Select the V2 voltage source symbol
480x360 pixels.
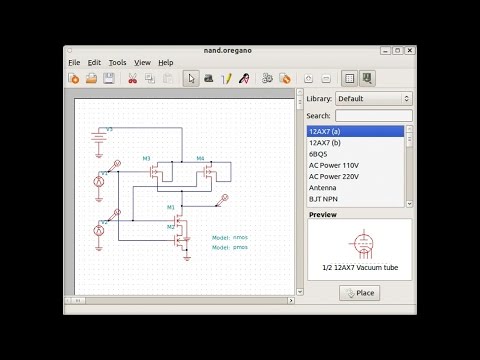pyautogui.click(x=99, y=231)
